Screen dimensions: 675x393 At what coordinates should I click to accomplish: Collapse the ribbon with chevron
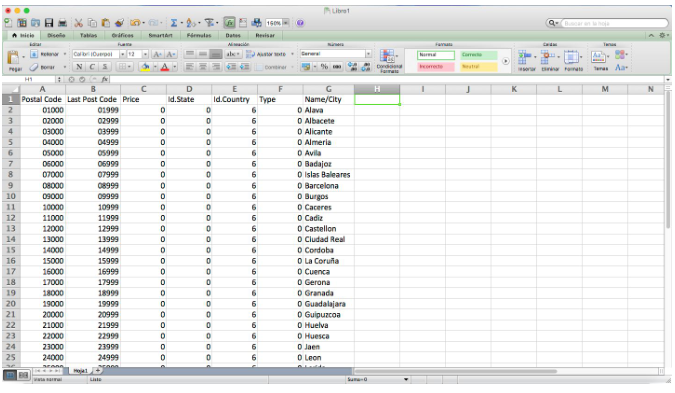pyautogui.click(x=651, y=35)
